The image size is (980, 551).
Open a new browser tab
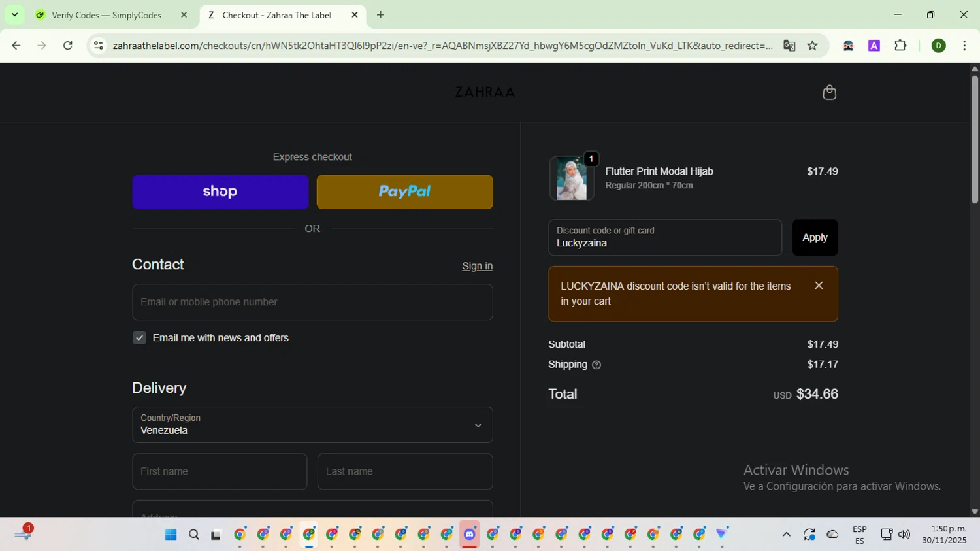click(x=381, y=15)
